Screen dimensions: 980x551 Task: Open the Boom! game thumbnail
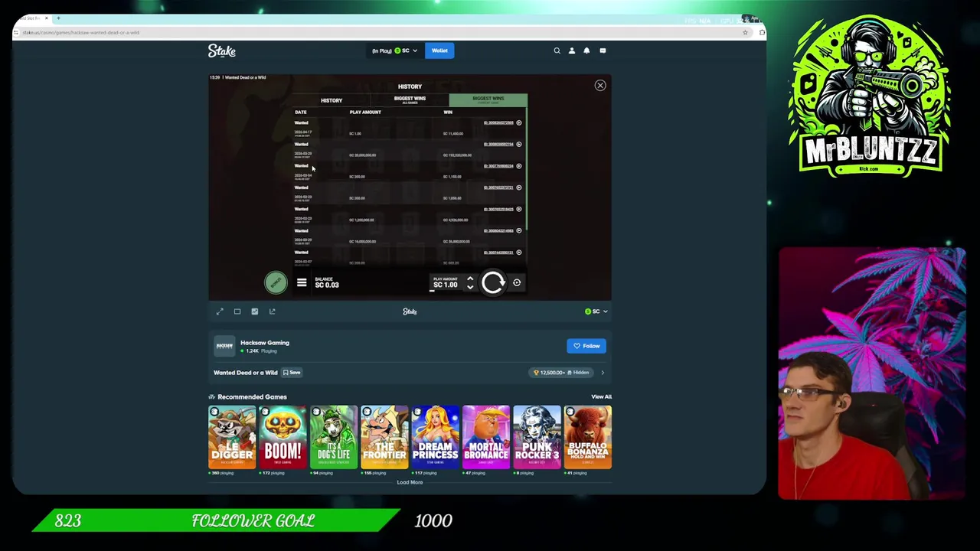click(283, 437)
